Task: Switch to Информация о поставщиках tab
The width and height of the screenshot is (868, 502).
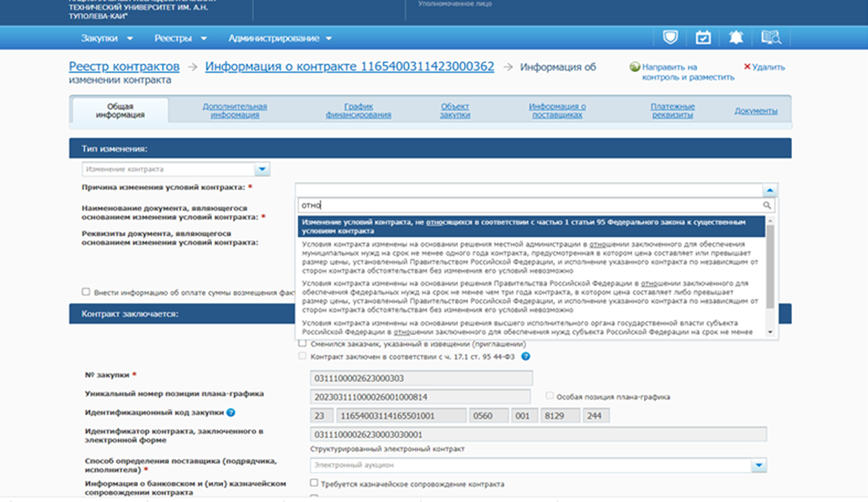Action: tap(557, 111)
